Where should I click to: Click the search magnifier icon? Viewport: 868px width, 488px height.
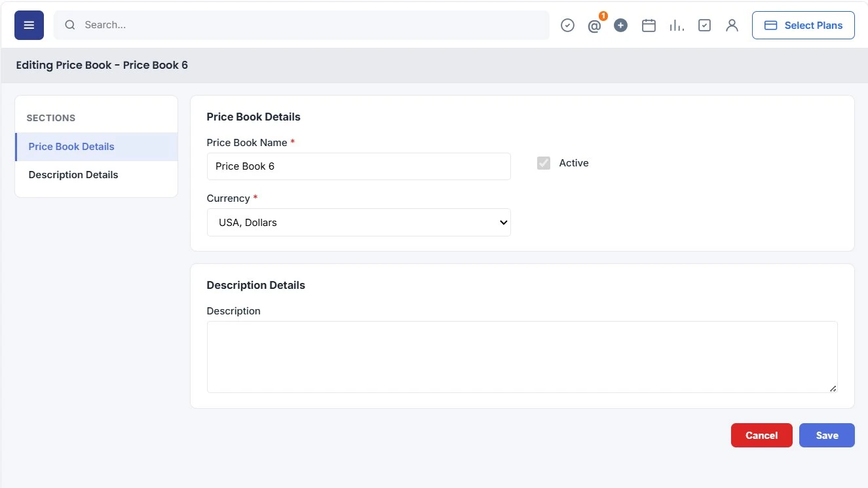[70, 25]
